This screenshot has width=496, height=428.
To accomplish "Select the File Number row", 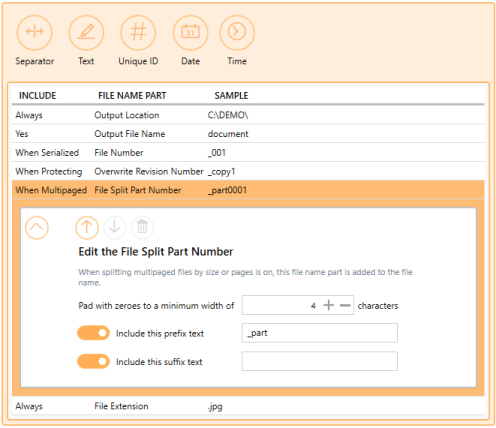I will click(248, 153).
